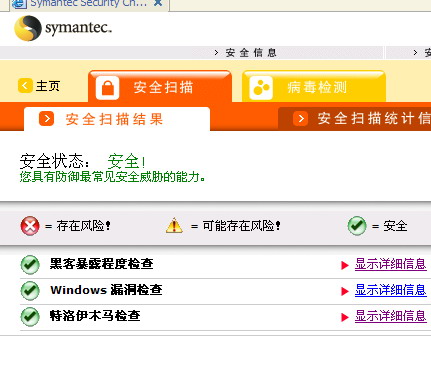
Task: Expand details arrow for Windows 漏洞检查
Action: [345, 291]
